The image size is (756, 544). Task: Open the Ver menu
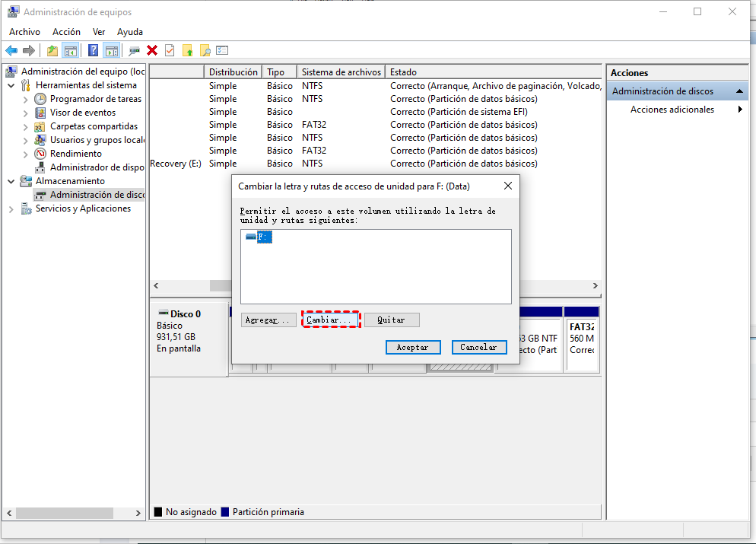click(x=99, y=31)
